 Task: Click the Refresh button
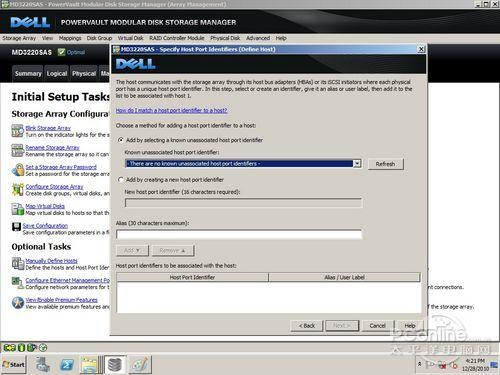pyautogui.click(x=385, y=164)
